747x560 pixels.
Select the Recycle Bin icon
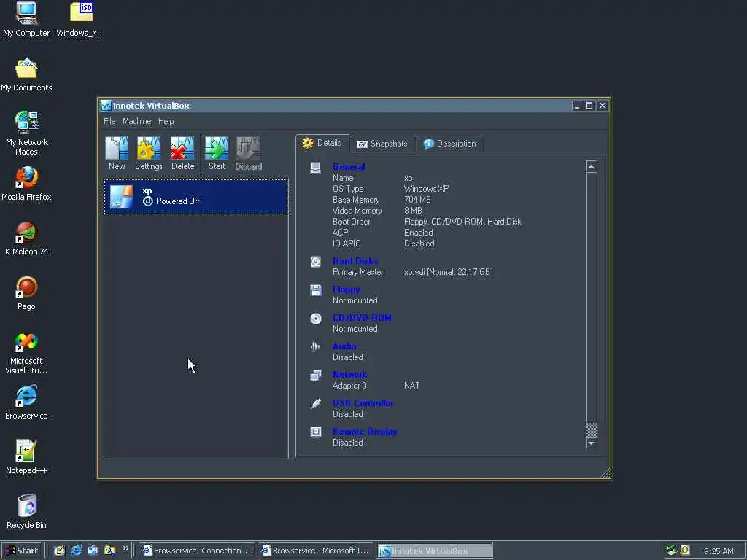click(27, 512)
